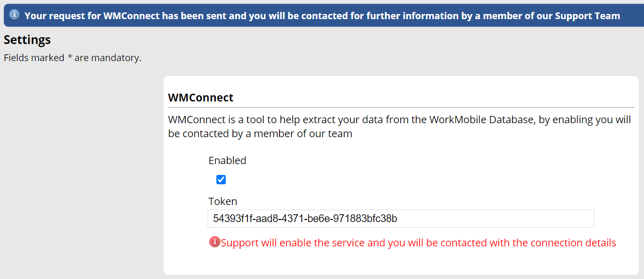This screenshot has height=279, width=644.
Task: Click empty space right of the Enabled checkbox
Action: click(362, 180)
